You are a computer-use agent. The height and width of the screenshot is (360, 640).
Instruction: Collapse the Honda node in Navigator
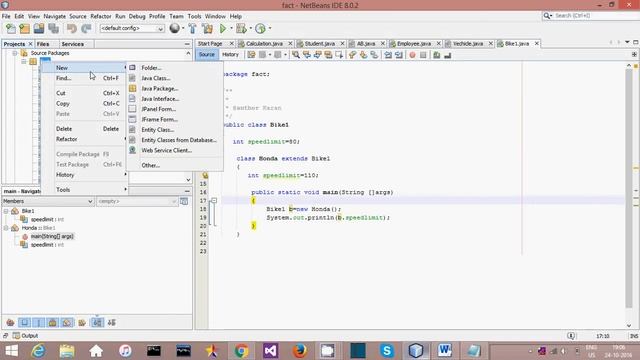[6, 228]
